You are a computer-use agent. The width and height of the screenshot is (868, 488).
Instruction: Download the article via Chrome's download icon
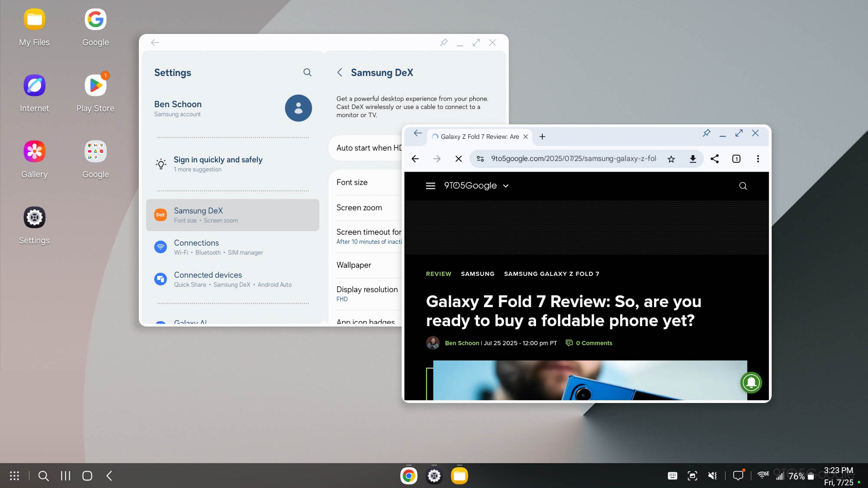(x=693, y=159)
